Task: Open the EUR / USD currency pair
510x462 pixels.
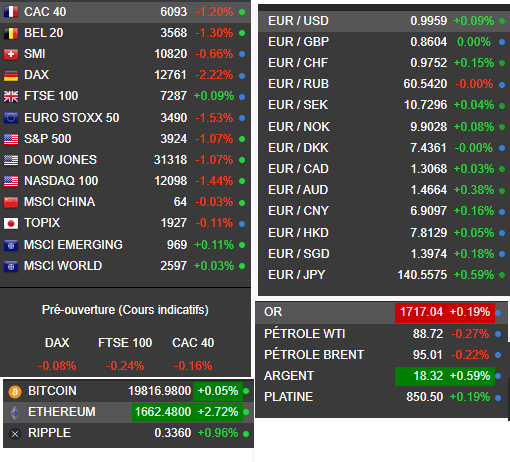Action: [x=384, y=21]
